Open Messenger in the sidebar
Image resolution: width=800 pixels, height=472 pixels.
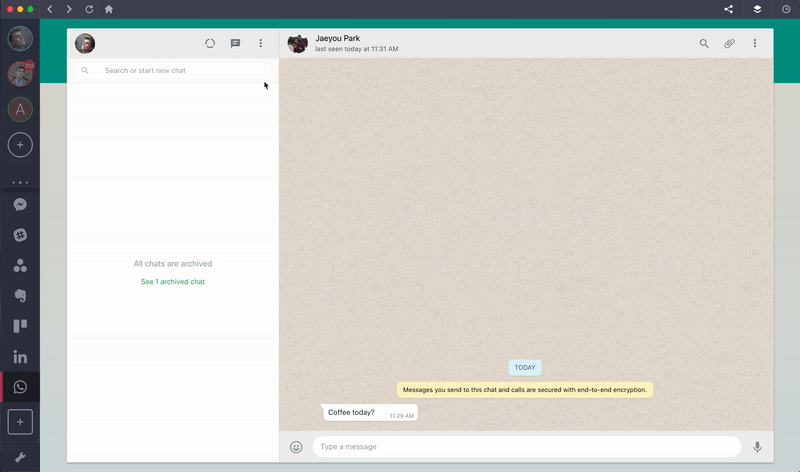click(x=20, y=205)
